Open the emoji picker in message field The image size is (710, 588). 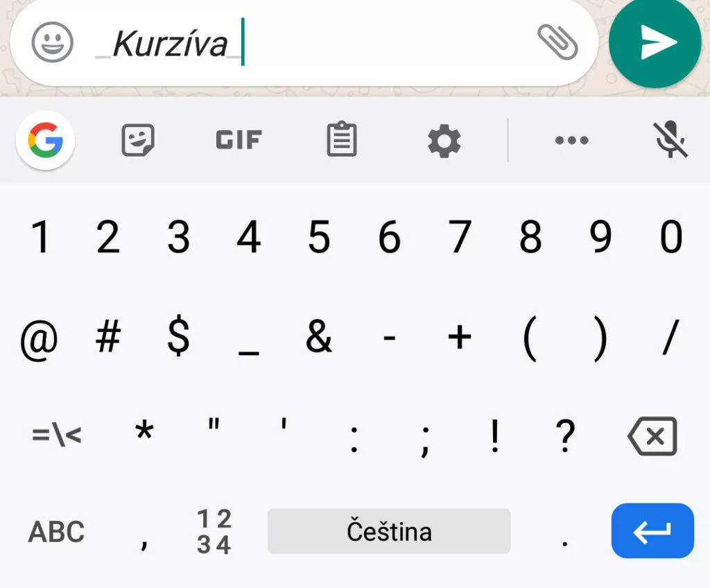click(x=52, y=42)
